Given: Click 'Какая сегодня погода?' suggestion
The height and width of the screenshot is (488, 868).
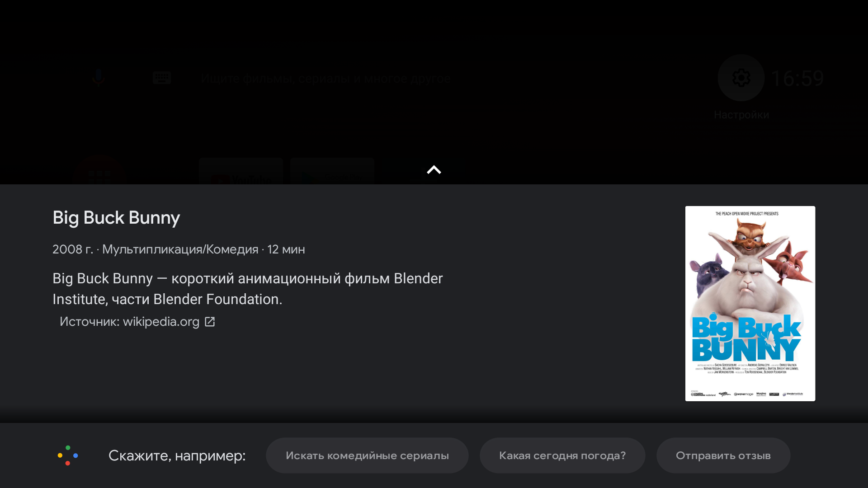Looking at the screenshot, I should coord(562,456).
